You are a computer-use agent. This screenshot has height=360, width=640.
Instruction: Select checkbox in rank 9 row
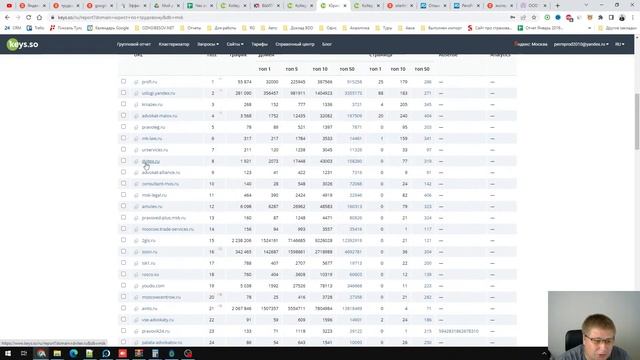point(123,172)
